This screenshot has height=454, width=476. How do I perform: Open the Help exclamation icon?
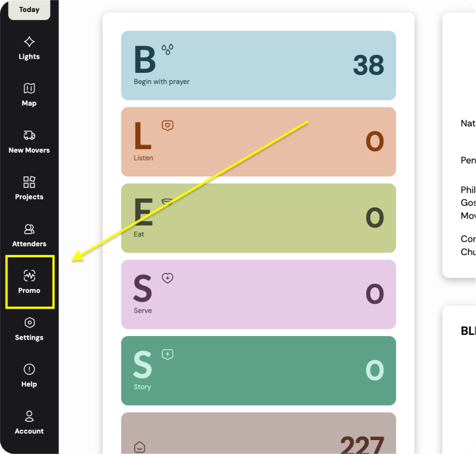pyautogui.click(x=29, y=369)
